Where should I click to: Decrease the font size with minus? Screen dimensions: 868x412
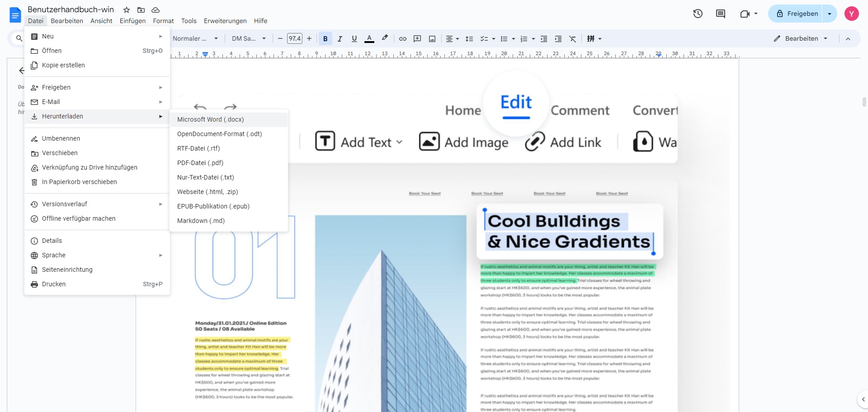(x=280, y=39)
